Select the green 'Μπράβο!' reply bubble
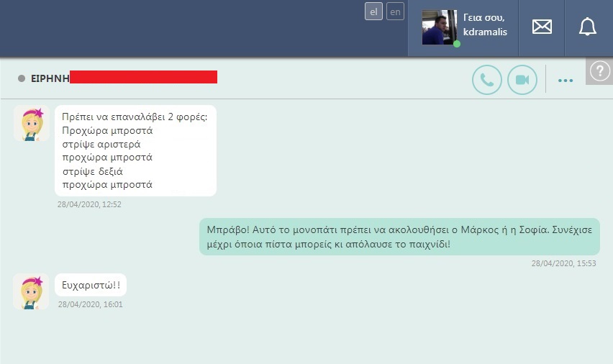This screenshot has width=613, height=364. click(399, 237)
